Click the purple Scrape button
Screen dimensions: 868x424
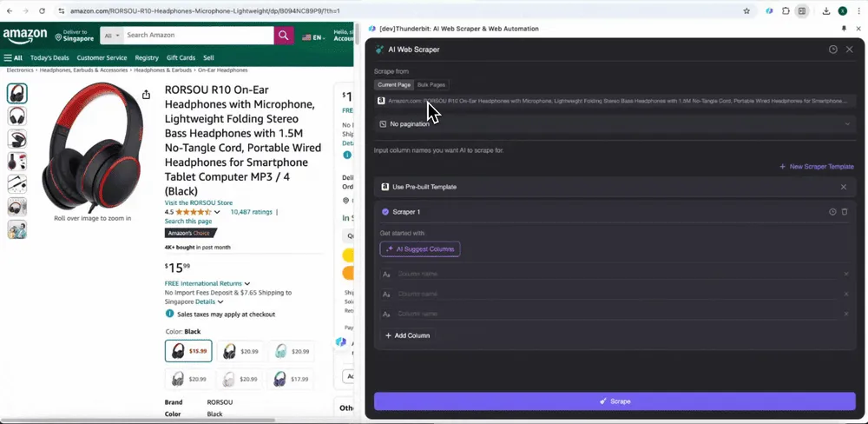615,401
